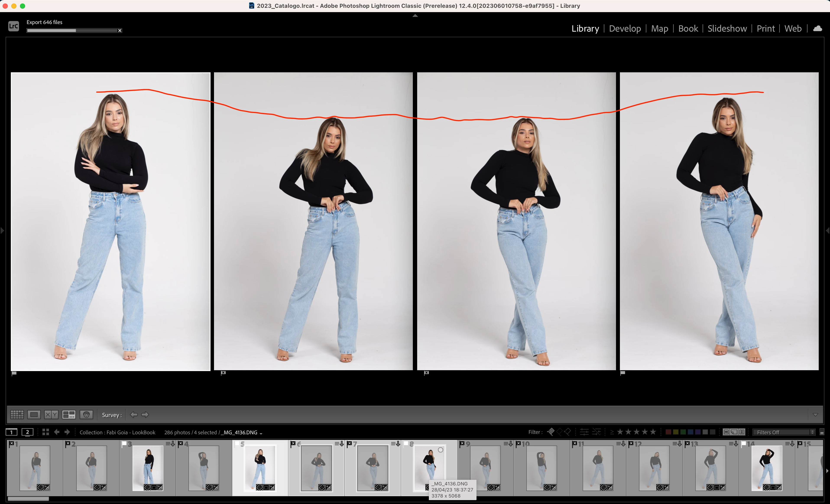
Task: Cancel the Export 646 files task
Action: pyautogui.click(x=120, y=30)
